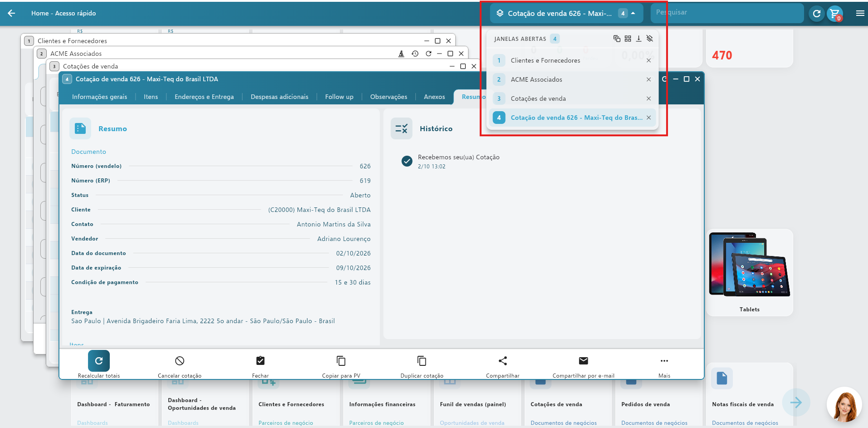
Task: Click the Compartilhar share icon
Action: tap(502, 361)
